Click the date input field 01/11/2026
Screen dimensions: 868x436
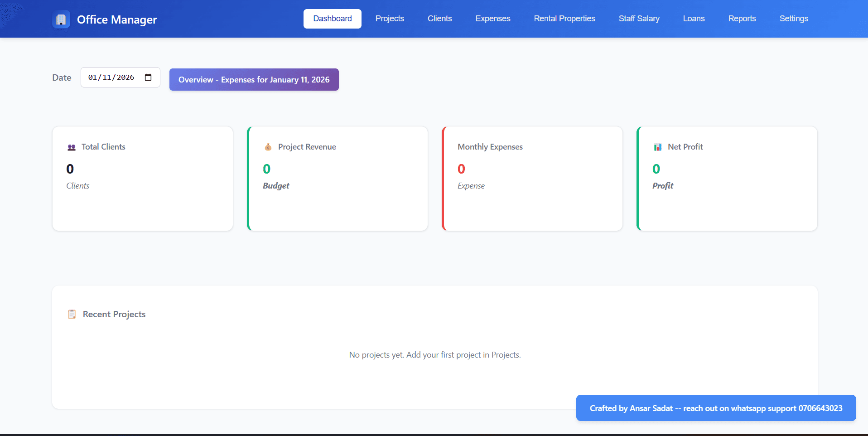coord(121,78)
